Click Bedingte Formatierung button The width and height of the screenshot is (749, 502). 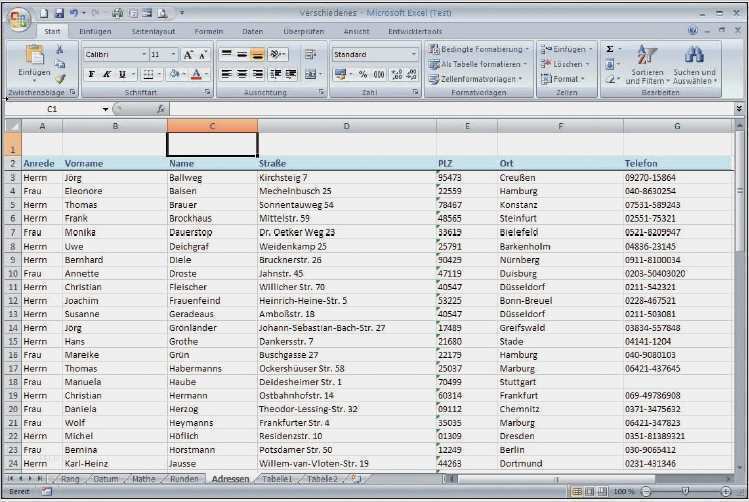click(478, 49)
